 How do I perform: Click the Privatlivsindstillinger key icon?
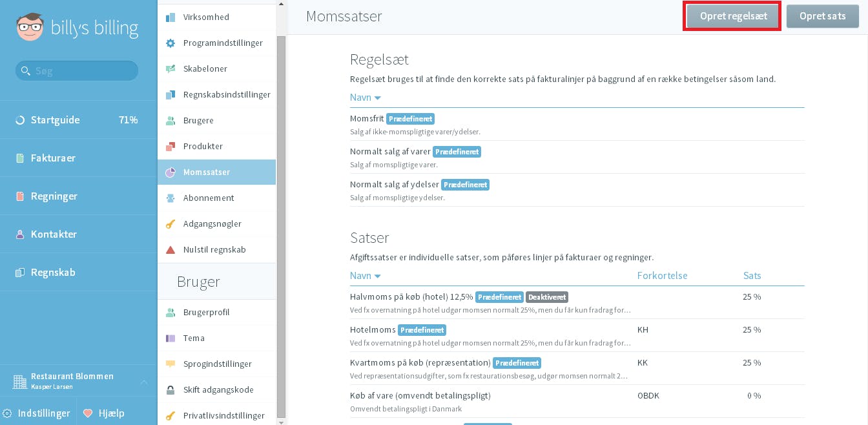pyautogui.click(x=170, y=416)
